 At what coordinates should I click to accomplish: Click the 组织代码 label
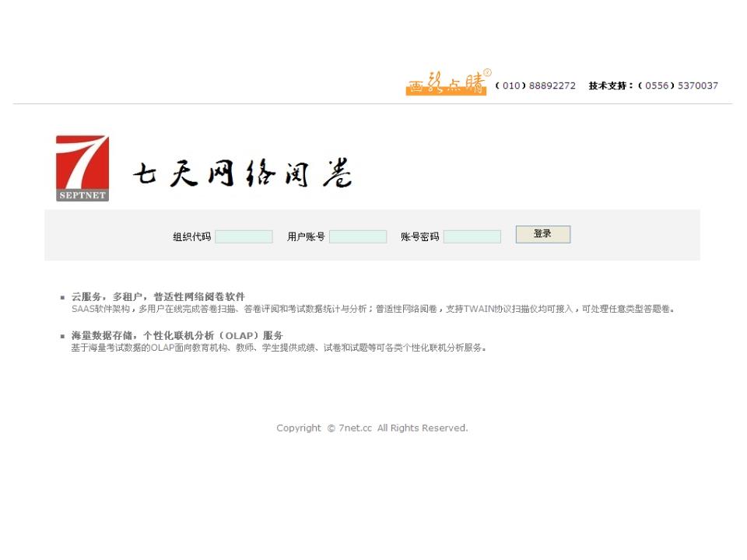click(x=191, y=236)
